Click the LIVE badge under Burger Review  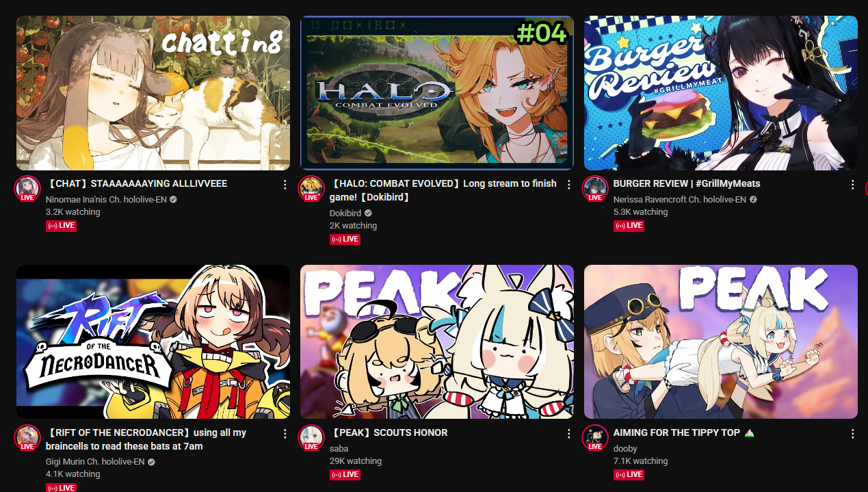coord(629,226)
